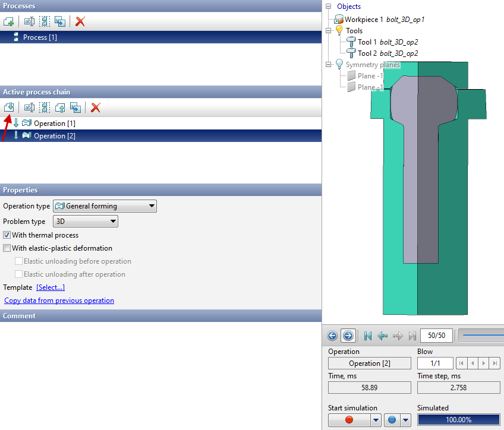Select Operation [1] in process chain

coord(54,124)
